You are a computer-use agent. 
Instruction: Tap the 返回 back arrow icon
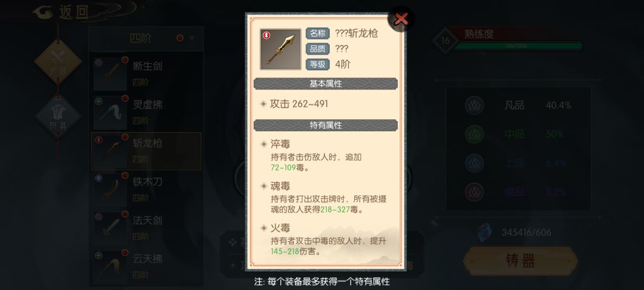pos(44,11)
